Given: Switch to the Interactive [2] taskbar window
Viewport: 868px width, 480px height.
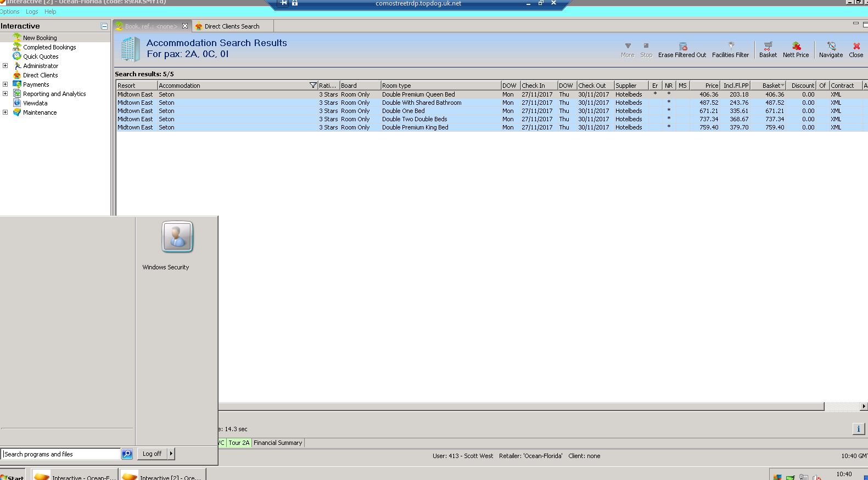Looking at the screenshot, I should pos(163,476).
